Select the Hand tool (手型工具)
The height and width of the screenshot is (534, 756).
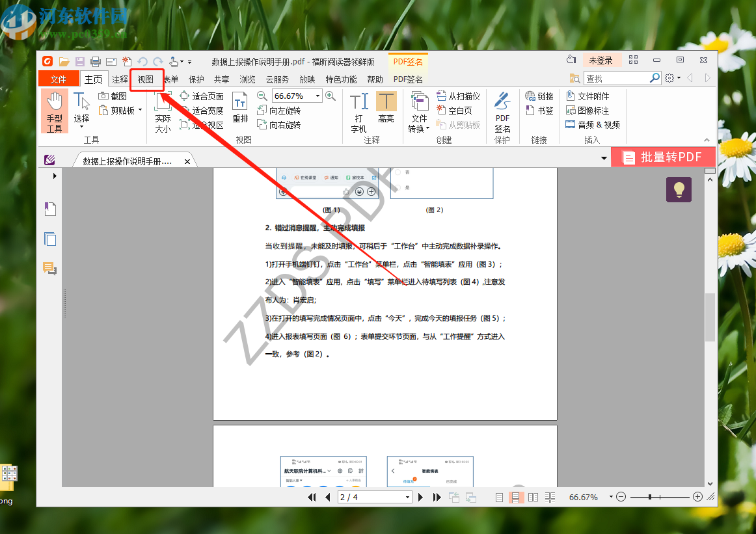coord(55,111)
